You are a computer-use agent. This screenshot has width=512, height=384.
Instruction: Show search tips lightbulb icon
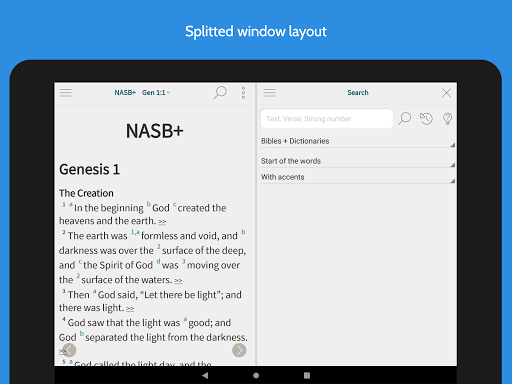447,119
